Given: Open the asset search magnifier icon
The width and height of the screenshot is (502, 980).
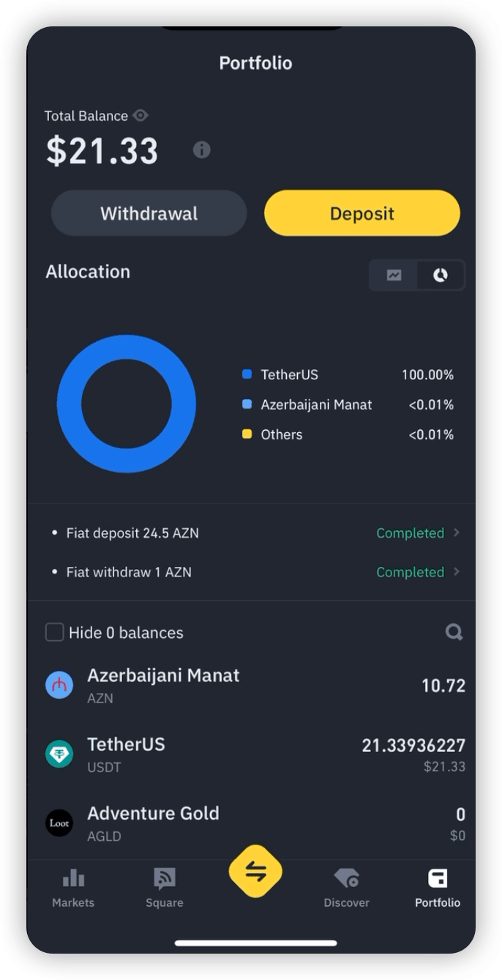Looking at the screenshot, I should pyautogui.click(x=454, y=632).
